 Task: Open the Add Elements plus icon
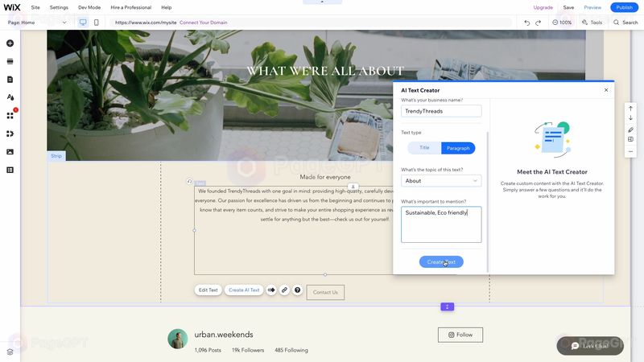click(10, 43)
